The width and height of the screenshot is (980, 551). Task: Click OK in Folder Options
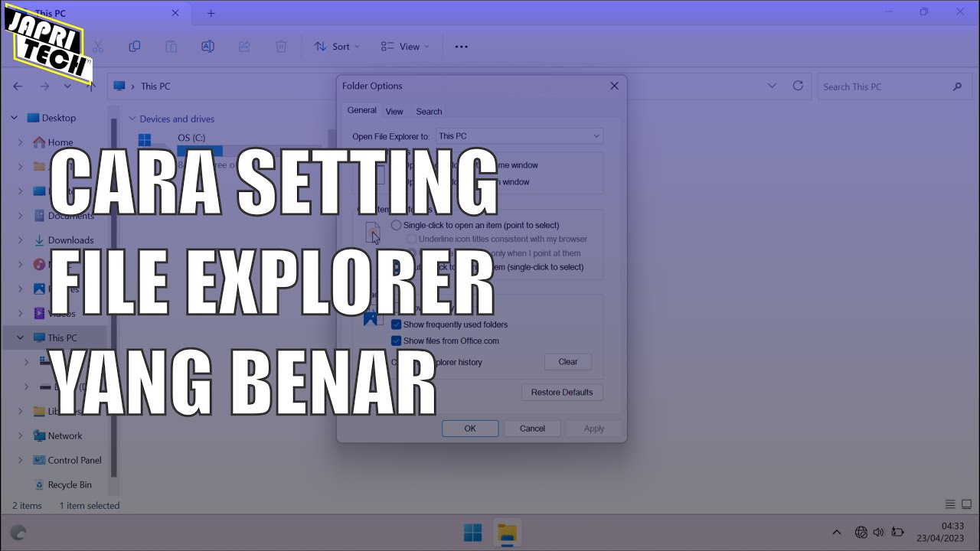click(470, 429)
